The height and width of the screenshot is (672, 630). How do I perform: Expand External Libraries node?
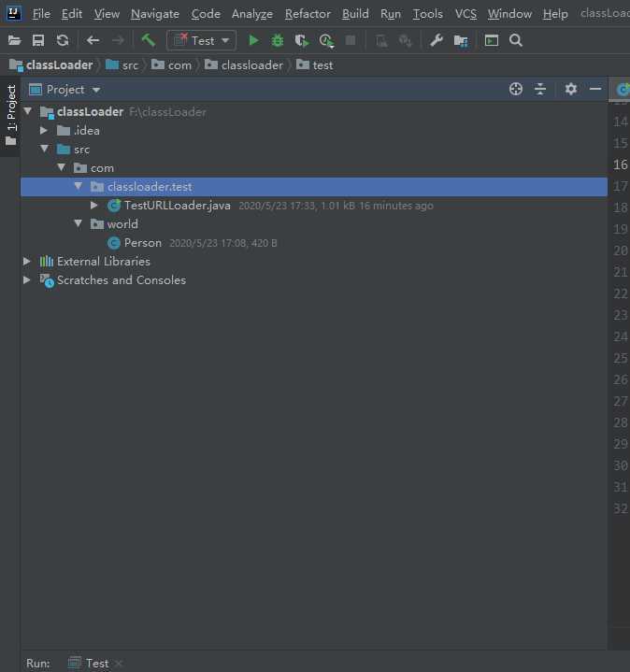click(x=26, y=261)
